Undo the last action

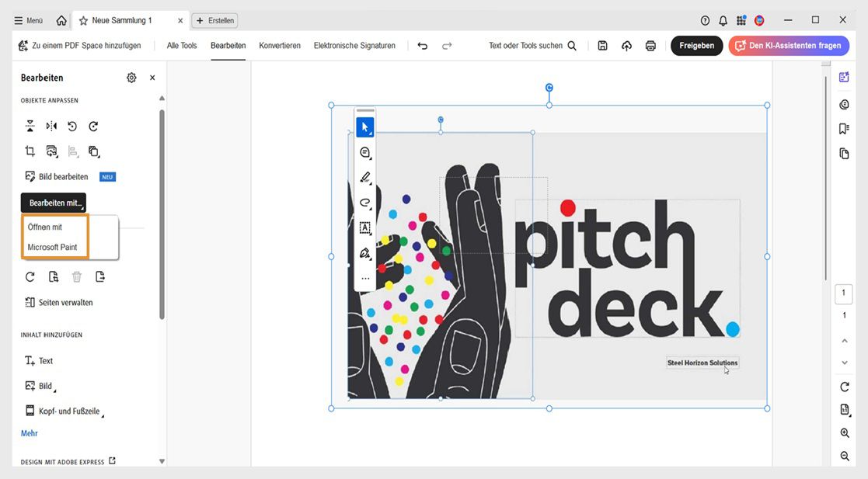(x=423, y=46)
